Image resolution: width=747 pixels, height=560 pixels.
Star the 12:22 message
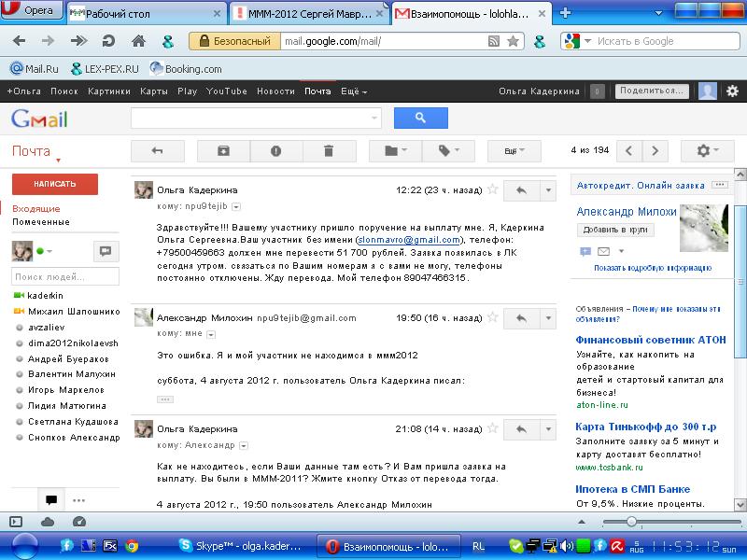pyautogui.click(x=493, y=190)
